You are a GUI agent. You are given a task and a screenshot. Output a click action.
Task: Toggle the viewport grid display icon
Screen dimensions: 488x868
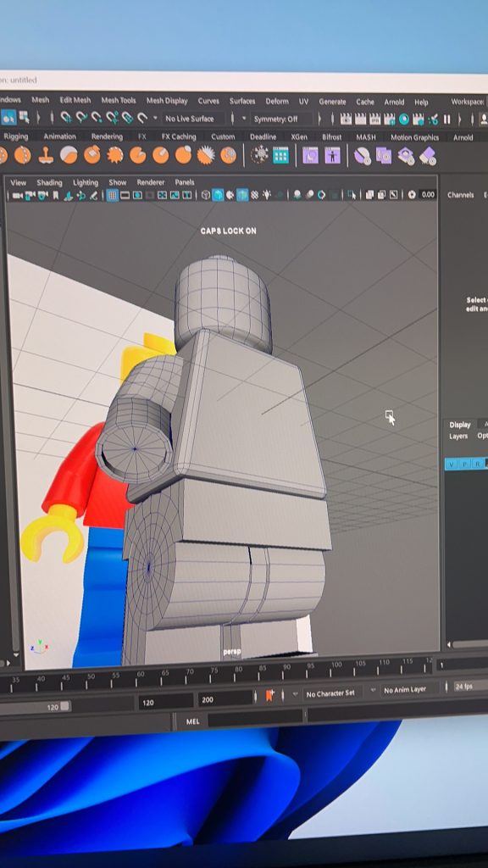tap(113, 195)
